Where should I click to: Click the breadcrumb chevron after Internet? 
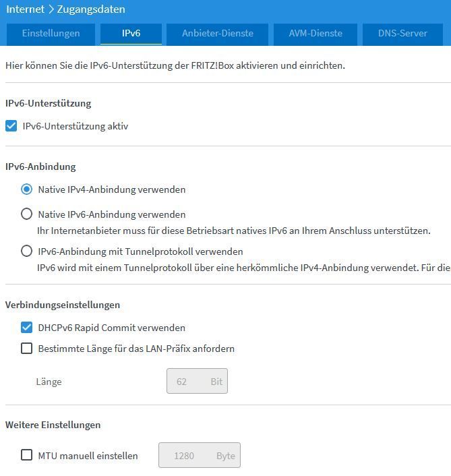point(51,9)
